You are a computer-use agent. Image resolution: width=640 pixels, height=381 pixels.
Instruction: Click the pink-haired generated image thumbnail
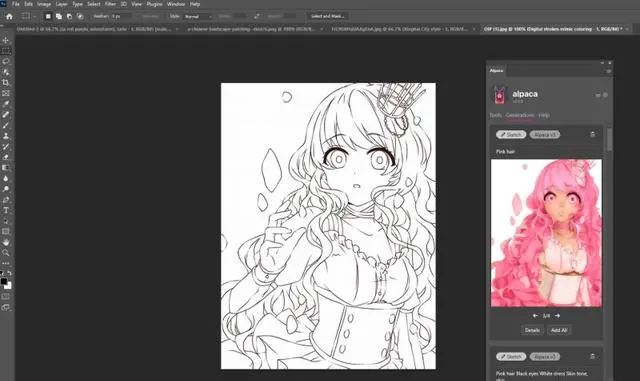[x=546, y=233]
